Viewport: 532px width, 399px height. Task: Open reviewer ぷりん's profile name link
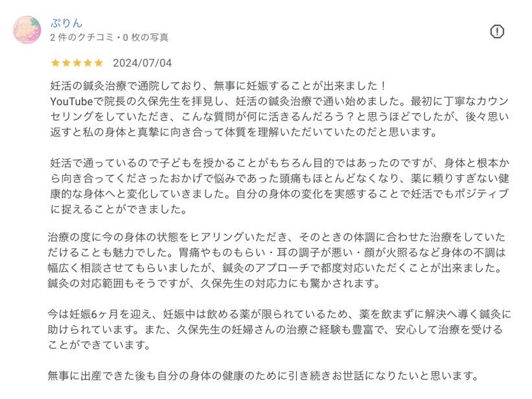tap(67, 23)
